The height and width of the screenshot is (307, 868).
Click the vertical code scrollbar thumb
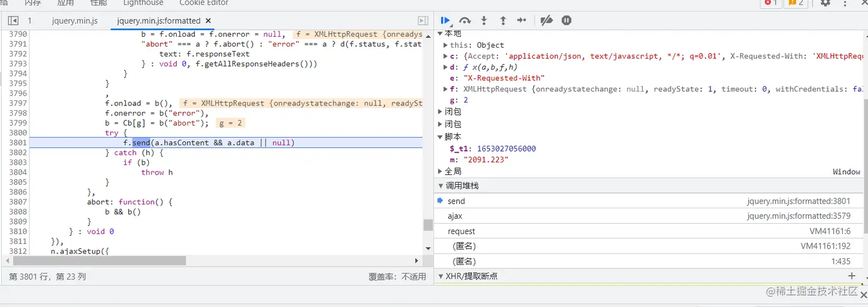coord(428,224)
